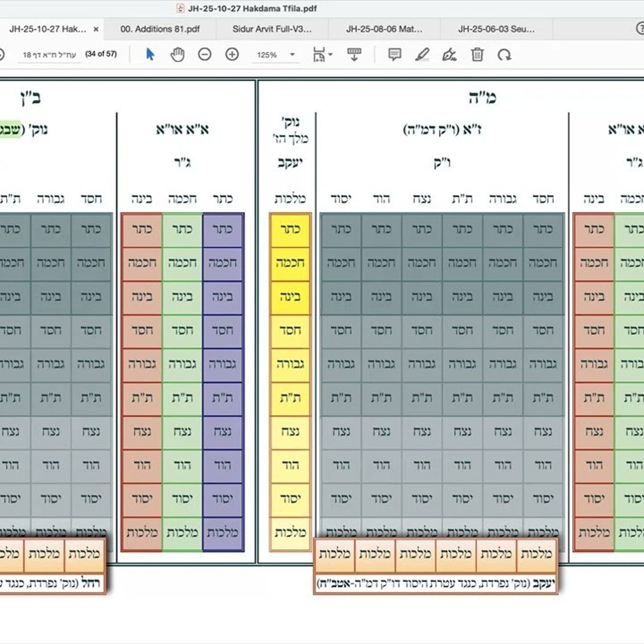Close the JH-25-10-27 Hak tab
Screen dimensions: 644x644
(96, 29)
